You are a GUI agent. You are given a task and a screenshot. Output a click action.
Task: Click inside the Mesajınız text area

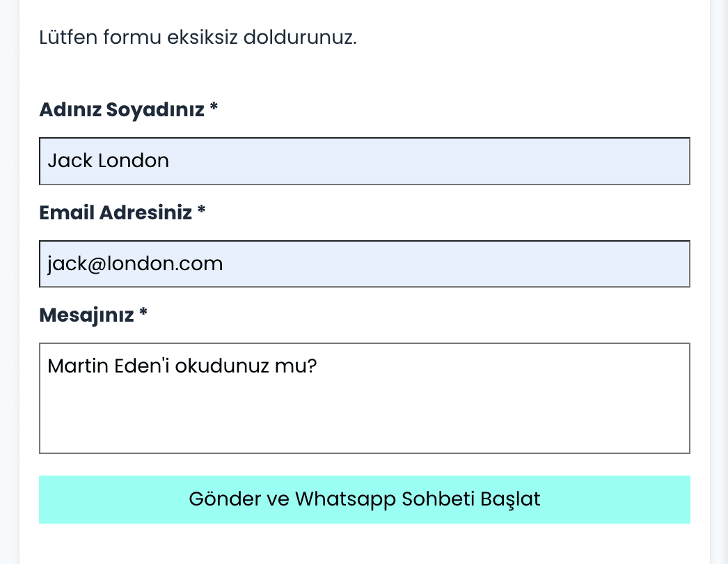(364, 398)
